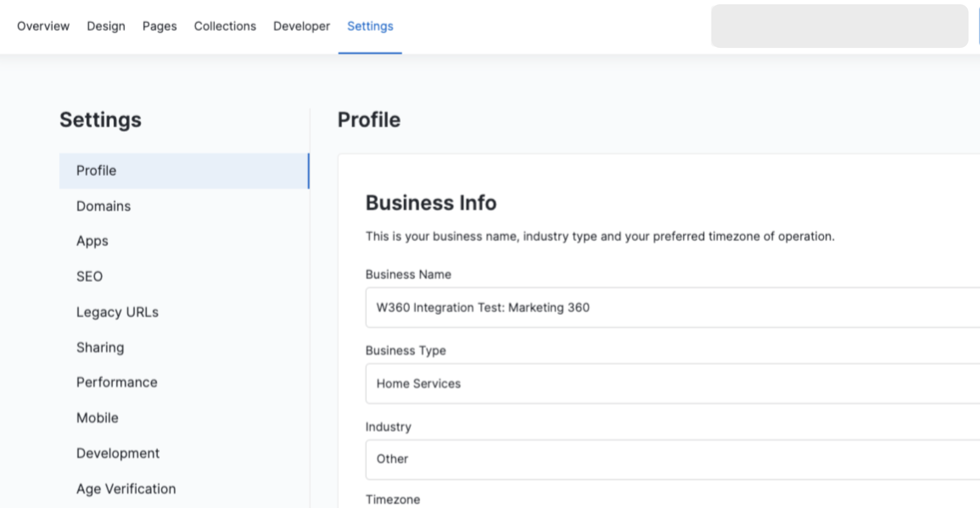The height and width of the screenshot is (508, 980).
Task: Switch to the Design tab
Action: pyautogui.click(x=106, y=26)
